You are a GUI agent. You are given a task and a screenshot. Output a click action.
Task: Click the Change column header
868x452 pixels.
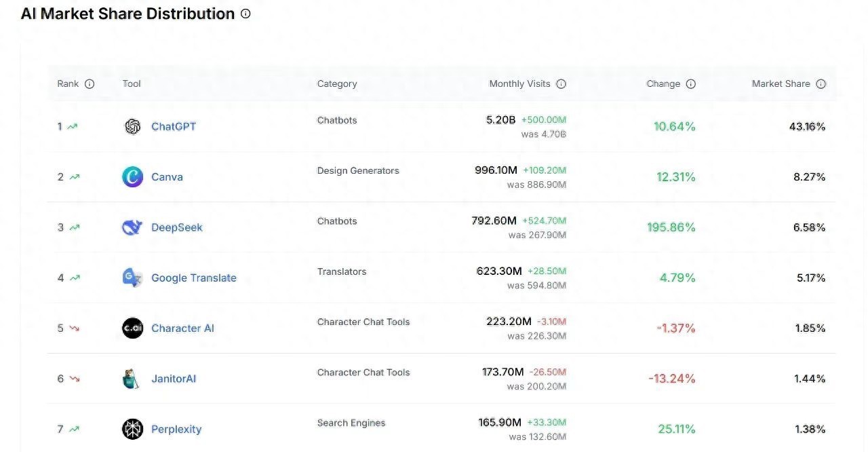[663, 84]
